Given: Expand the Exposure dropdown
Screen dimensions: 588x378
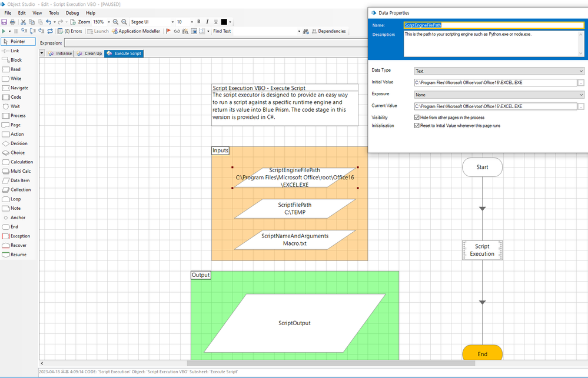Looking at the screenshot, I should coord(499,95).
